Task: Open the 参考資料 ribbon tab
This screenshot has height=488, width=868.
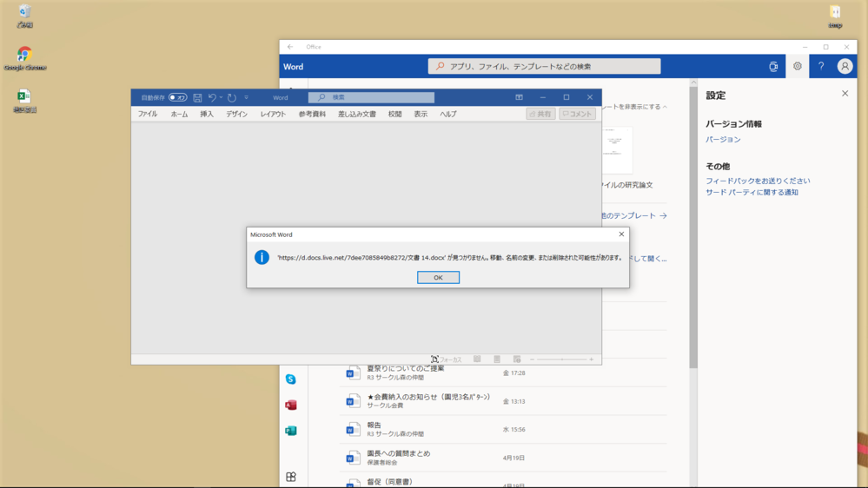Action: (x=312, y=114)
